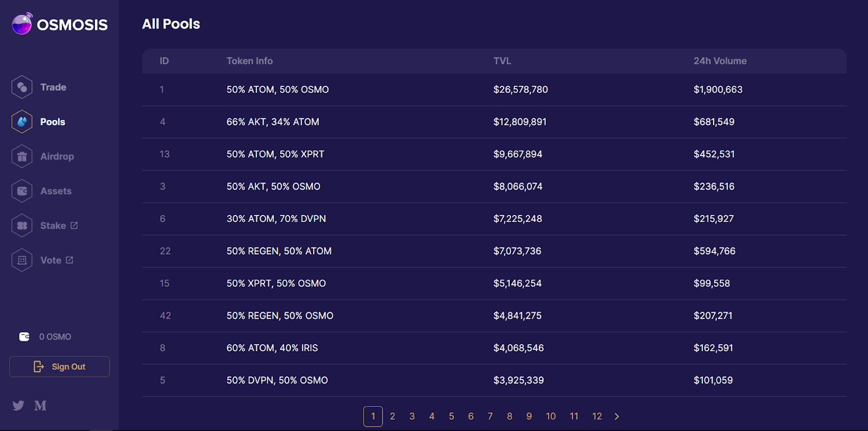The image size is (868, 431).
Task: Select the 30% ATOM, 70% DVPN pool
Action: pos(494,219)
